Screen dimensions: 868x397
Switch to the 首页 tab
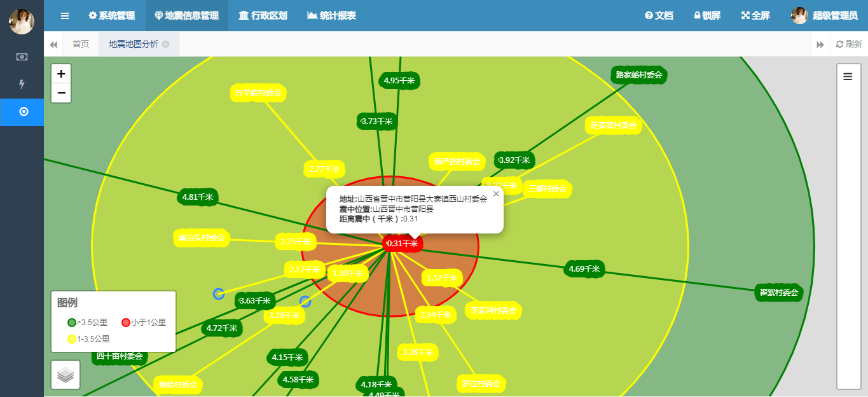point(81,44)
